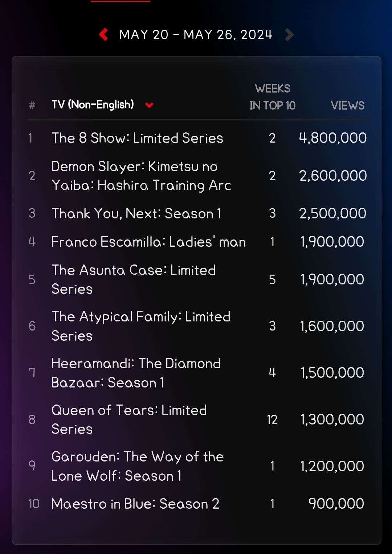Open Franco Escamilla: Ladies' man title
This screenshot has width=392, height=554.
click(148, 242)
